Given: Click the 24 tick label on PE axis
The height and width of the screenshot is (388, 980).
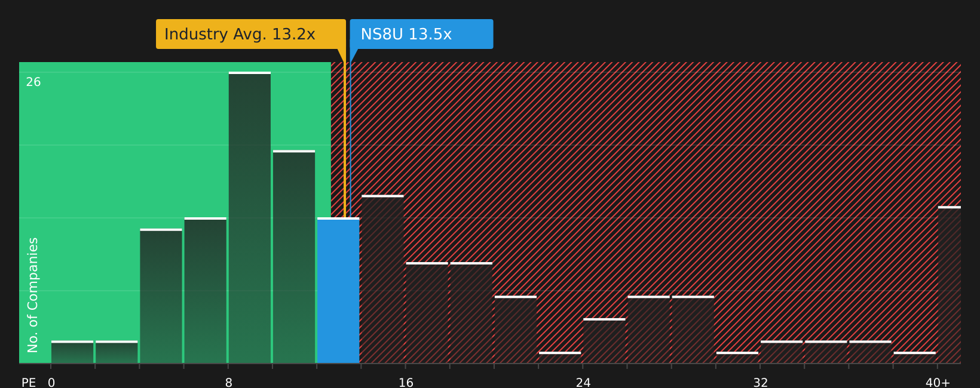Looking at the screenshot, I should (583, 383).
